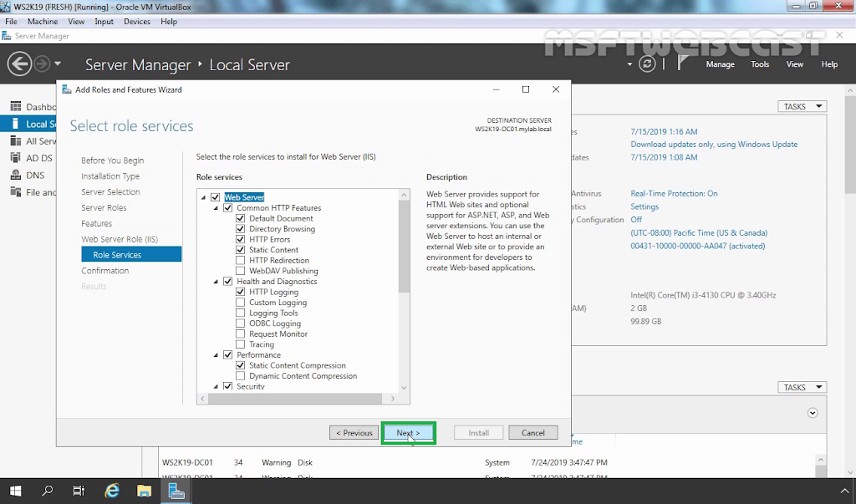
Task: Click the Next button
Action: pos(408,433)
